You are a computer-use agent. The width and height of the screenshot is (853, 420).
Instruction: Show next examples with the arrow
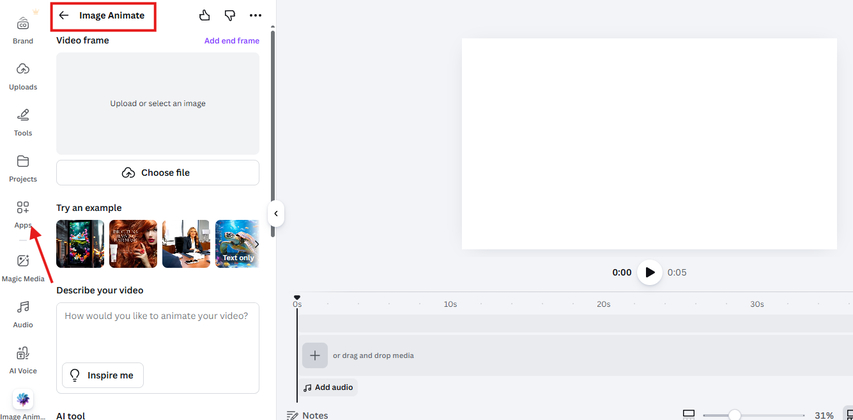pyautogui.click(x=256, y=244)
